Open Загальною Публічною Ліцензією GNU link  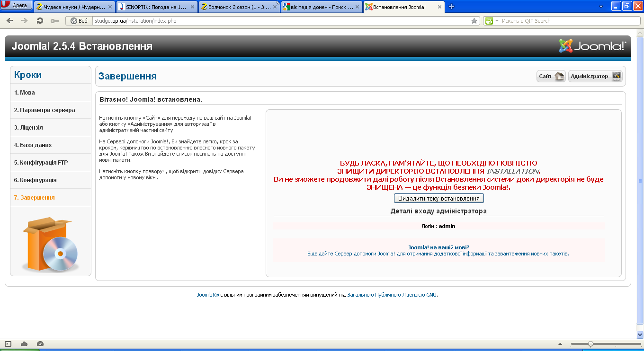click(392, 295)
